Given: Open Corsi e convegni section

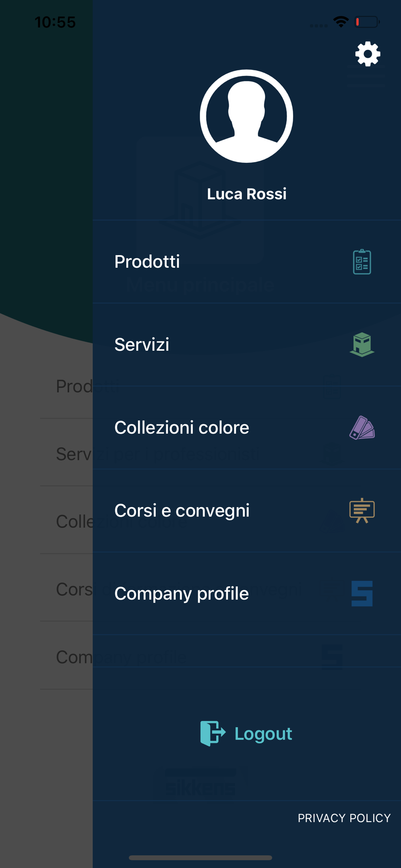Looking at the screenshot, I should (x=182, y=511).
